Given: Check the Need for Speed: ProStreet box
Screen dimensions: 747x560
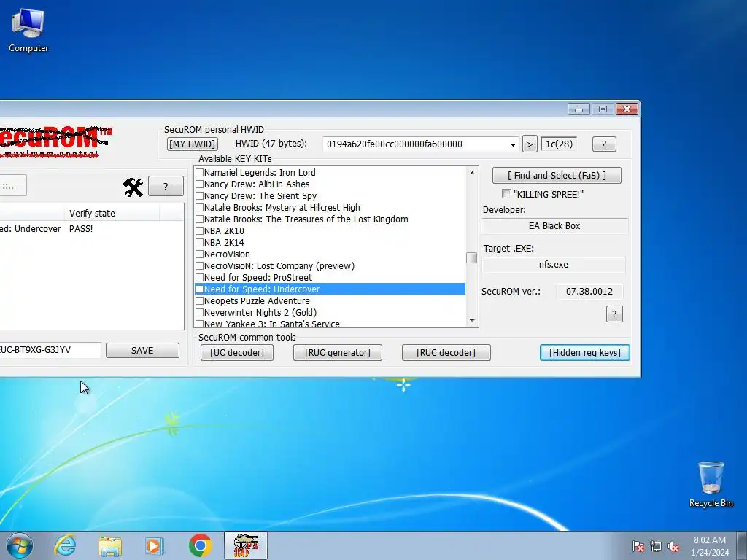Looking at the screenshot, I should coord(200,278).
